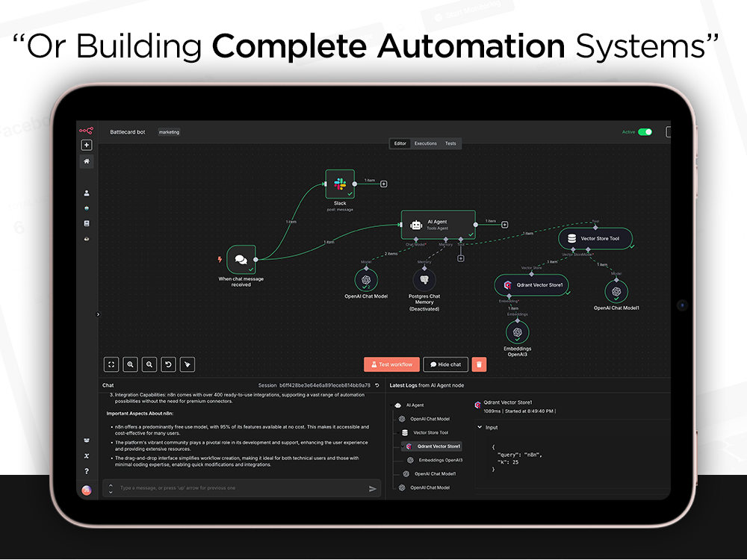Select OpenAI Chat Model1 row in logs
747x560 pixels.
(x=430, y=474)
